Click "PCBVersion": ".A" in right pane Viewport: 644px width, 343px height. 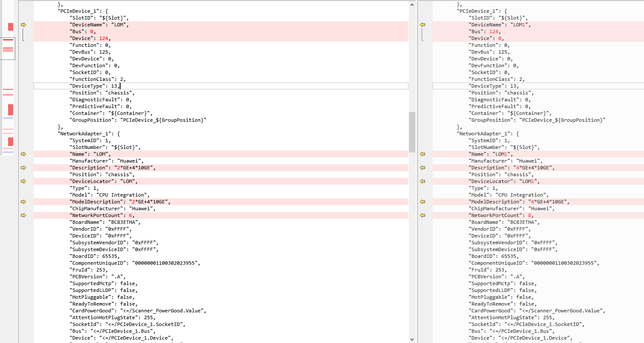497,277
